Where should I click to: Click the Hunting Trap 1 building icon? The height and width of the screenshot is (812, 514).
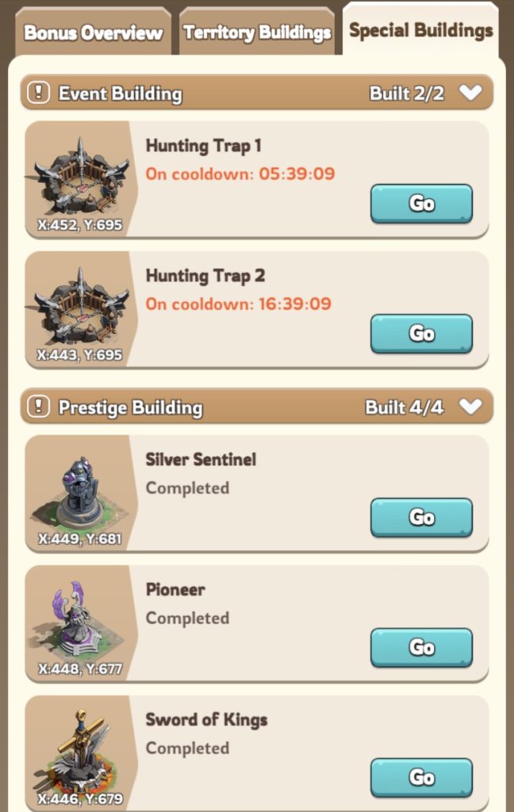pos(80,176)
